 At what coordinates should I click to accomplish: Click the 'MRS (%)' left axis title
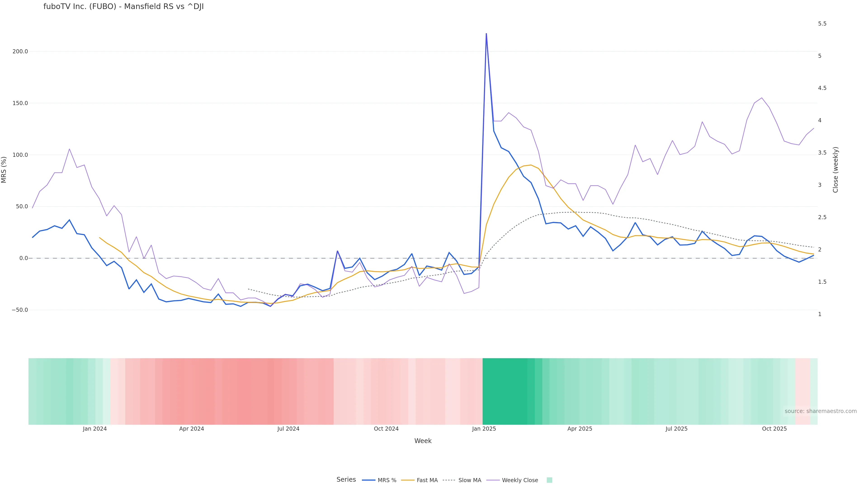(x=4, y=170)
